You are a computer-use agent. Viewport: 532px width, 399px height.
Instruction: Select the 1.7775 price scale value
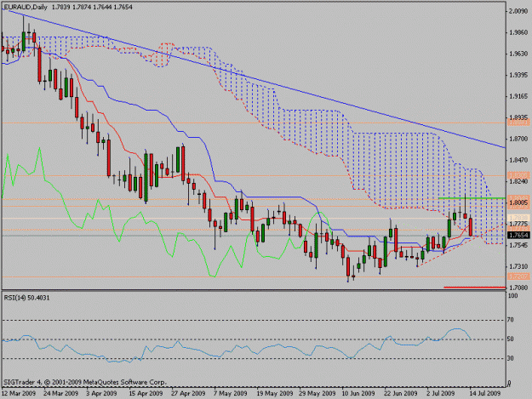point(518,224)
